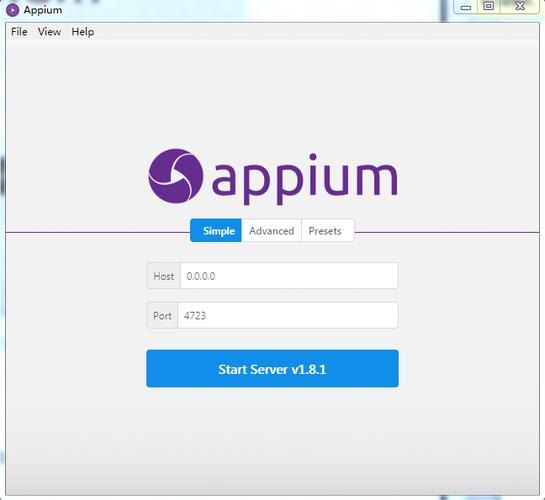Start Server v1.8.1
Screen dimensions: 545x500
(272, 369)
